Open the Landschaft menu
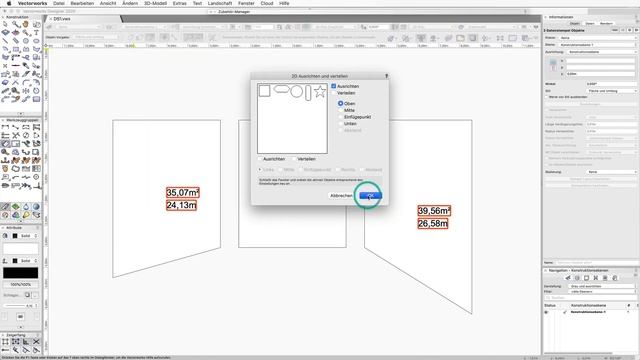 pos(220,3)
